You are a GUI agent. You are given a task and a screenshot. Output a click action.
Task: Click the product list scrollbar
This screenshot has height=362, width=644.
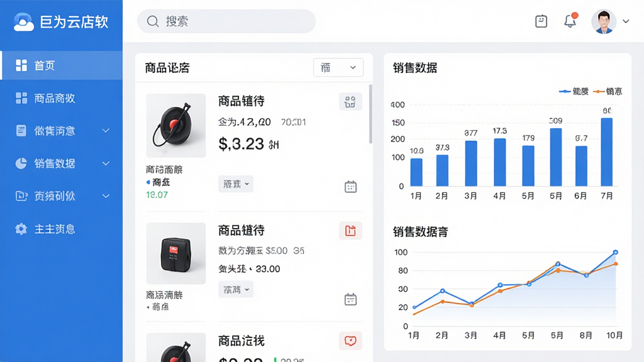tap(370, 114)
